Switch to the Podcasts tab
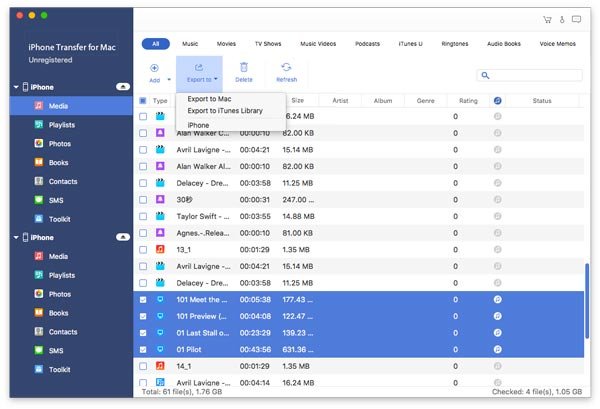The width and height of the screenshot is (600, 409). (x=367, y=44)
